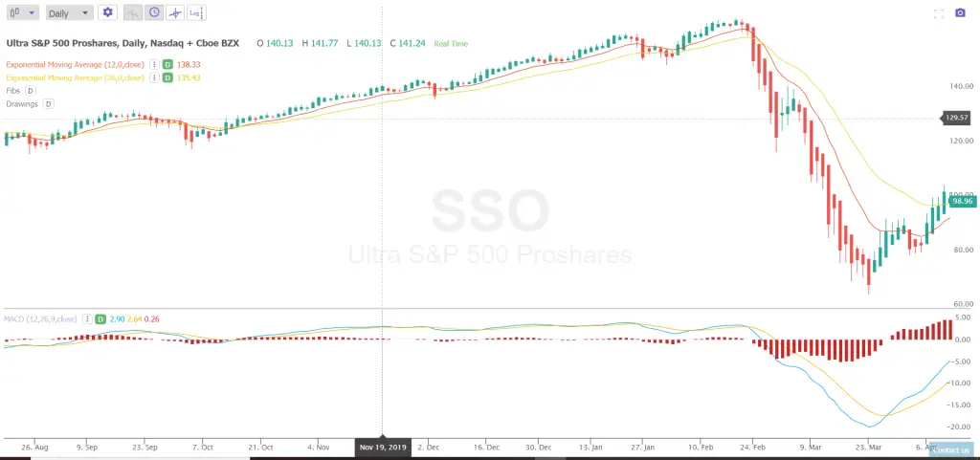Open the options menu for EMA (26,0,close)
Screen dimensions: 980x460
tap(154, 77)
